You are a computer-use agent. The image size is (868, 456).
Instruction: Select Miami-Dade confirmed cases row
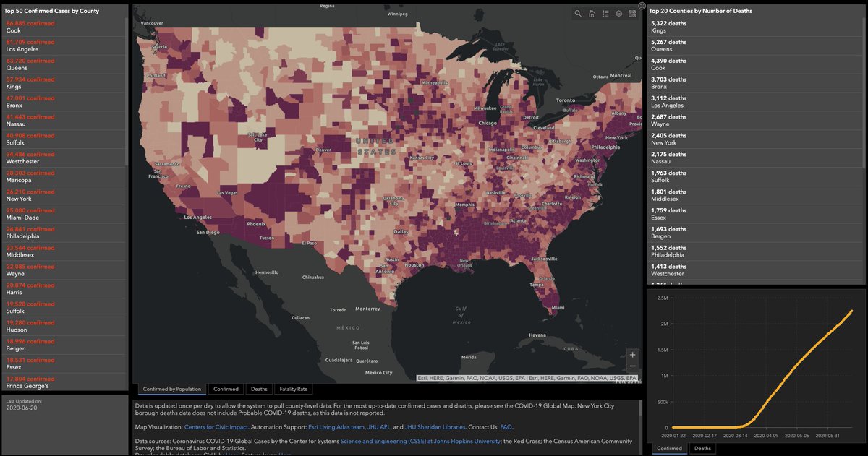point(64,215)
